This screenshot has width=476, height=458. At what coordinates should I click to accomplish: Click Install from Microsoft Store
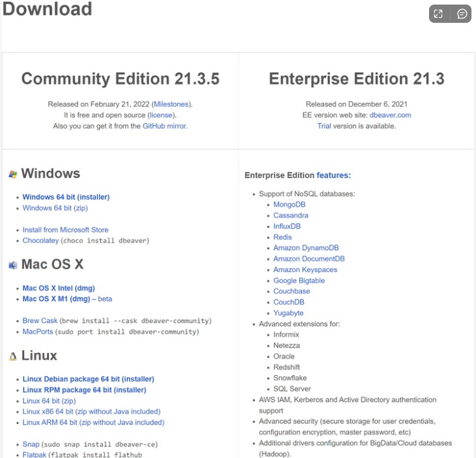(65, 230)
